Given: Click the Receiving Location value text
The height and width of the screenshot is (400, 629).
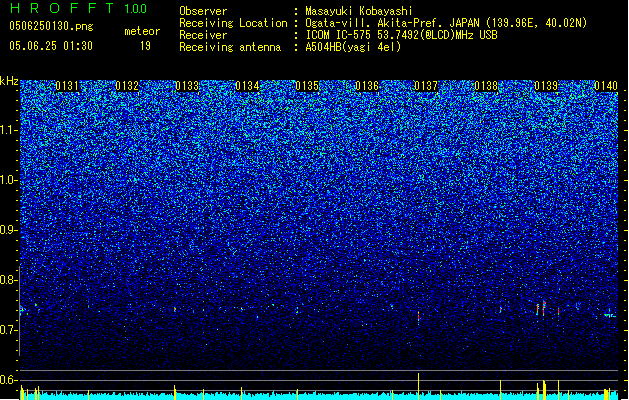Looking at the screenshot, I should pyautogui.click(x=446, y=23).
